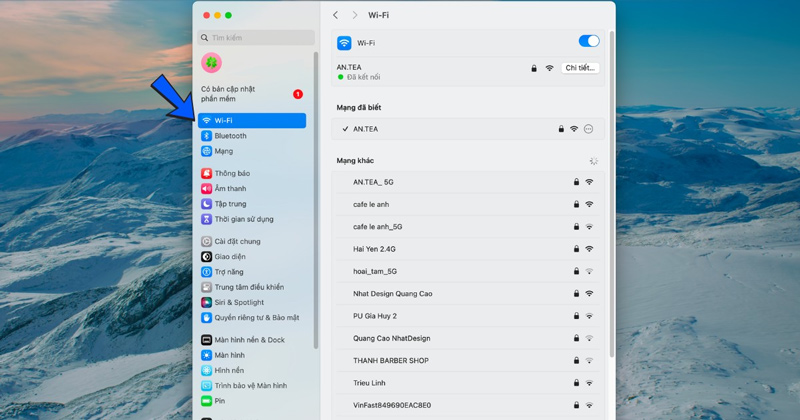Click the Chi tiết... button
This screenshot has height=420, width=800.
coord(580,68)
